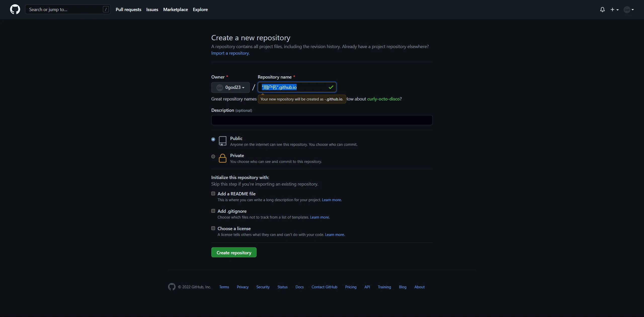Viewport: 644px width, 317px height.
Task: Click the footer GitHub logo icon
Action: coord(172,287)
